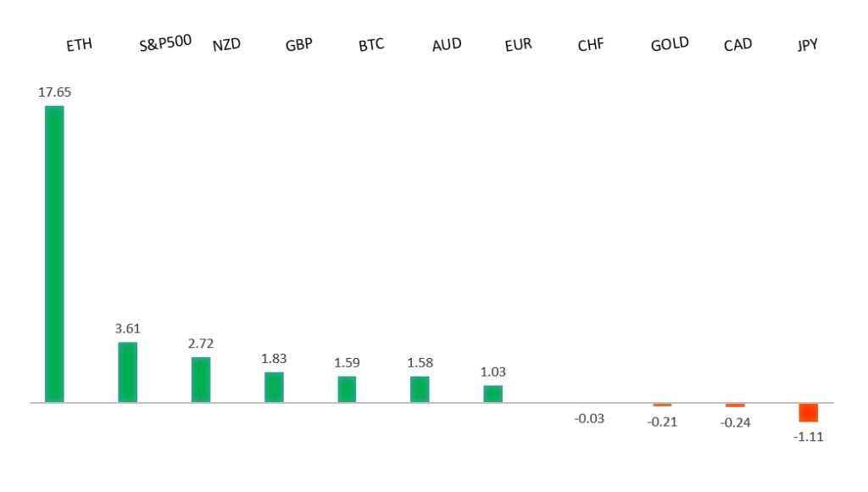The width and height of the screenshot is (868, 492).
Task: Click the CHF category label
Action: tap(591, 45)
